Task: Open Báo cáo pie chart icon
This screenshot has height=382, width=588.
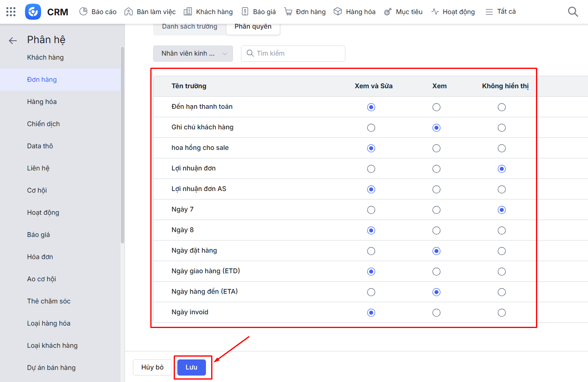Action: click(x=83, y=12)
